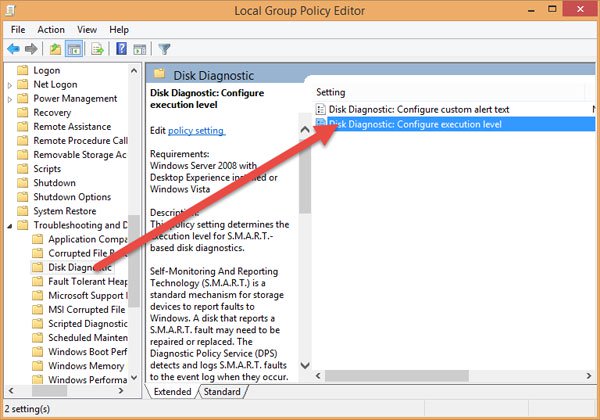Maximize the Local Group Policy Editor window

[x=552, y=9]
